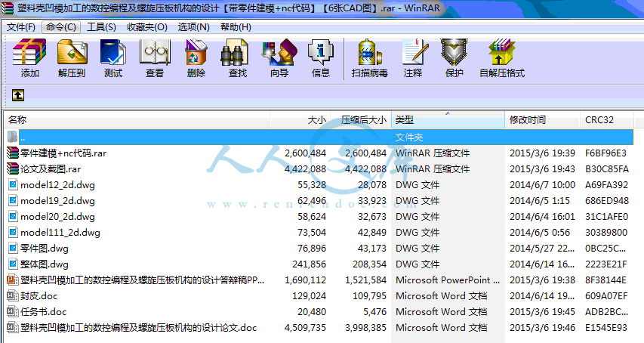Click the icon of model19_2d.dwg
Viewport: 644px width, 343px height.
pyautogui.click(x=13, y=200)
